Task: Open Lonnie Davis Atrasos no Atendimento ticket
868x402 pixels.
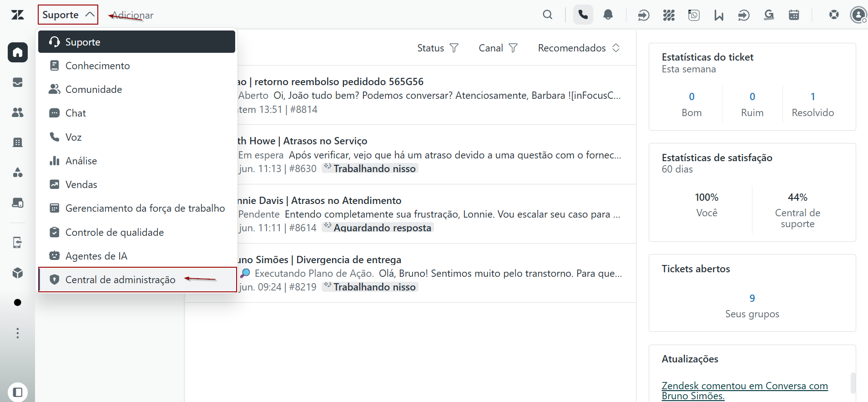Action: click(436, 214)
